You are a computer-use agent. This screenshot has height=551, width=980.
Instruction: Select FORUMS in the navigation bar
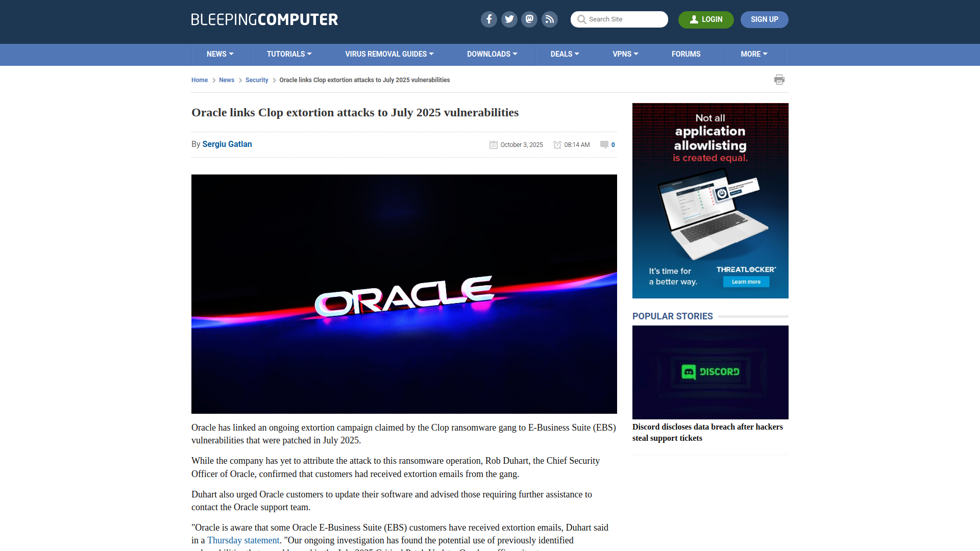pyautogui.click(x=686, y=54)
